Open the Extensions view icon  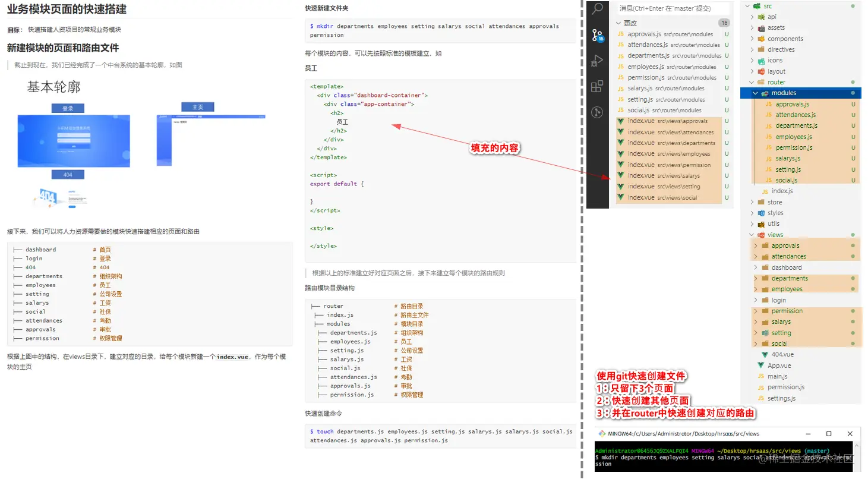pyautogui.click(x=598, y=86)
